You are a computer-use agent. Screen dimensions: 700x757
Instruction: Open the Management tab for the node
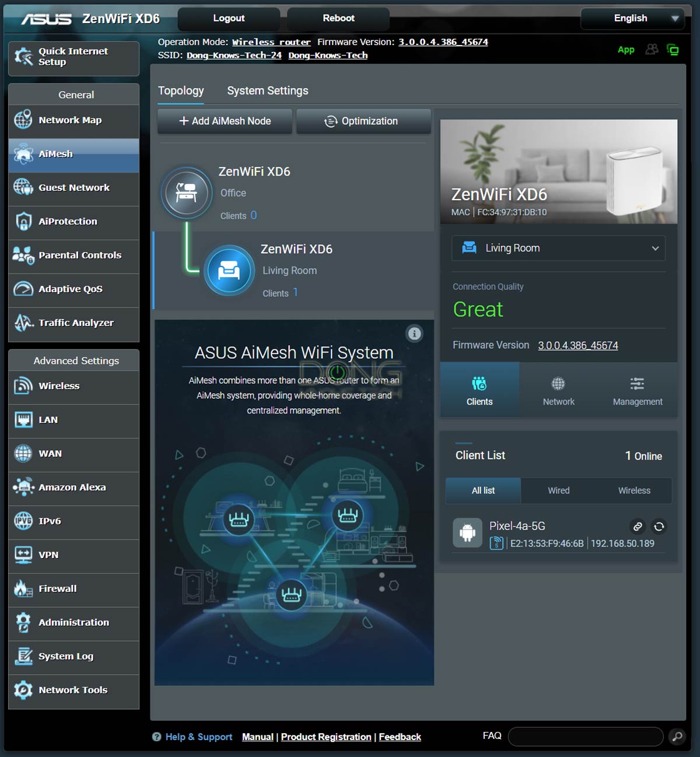coord(637,391)
